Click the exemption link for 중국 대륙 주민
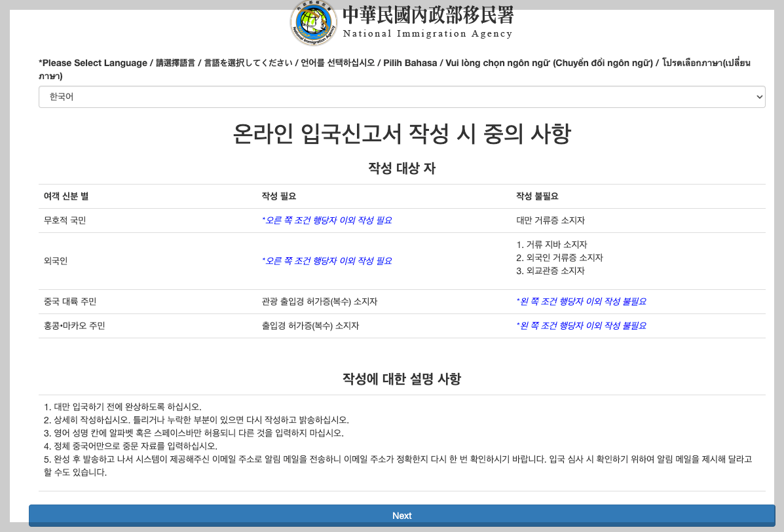Screen dimensions: 784x532 (x=581, y=301)
